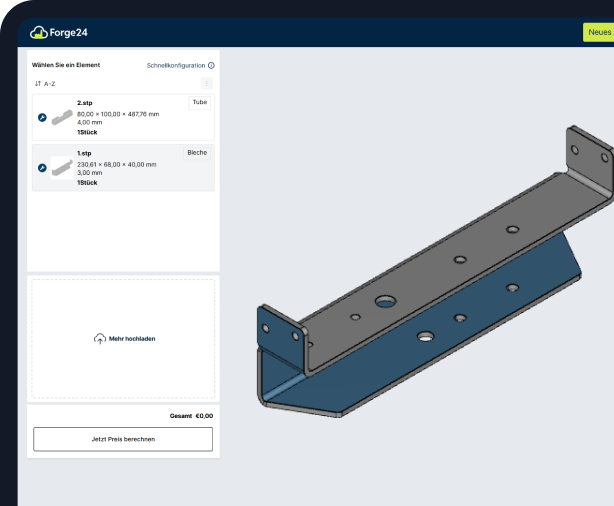Click the Forge24 cloud logo
614x506 pixels.
click(39, 32)
